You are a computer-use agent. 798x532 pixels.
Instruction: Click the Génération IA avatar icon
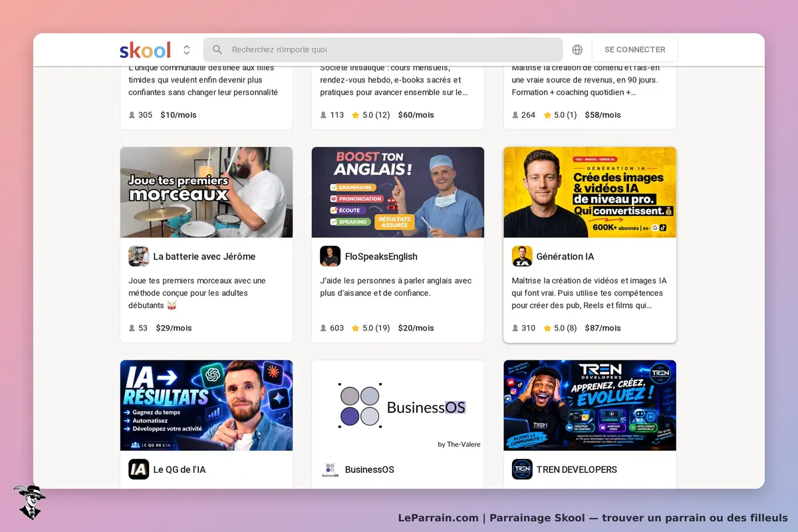pos(522,256)
